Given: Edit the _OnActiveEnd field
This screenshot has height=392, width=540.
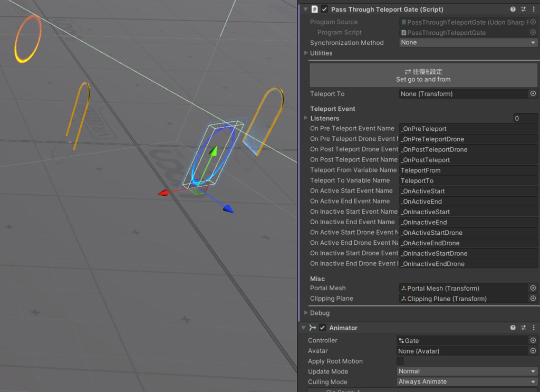Looking at the screenshot, I should 468,201.
